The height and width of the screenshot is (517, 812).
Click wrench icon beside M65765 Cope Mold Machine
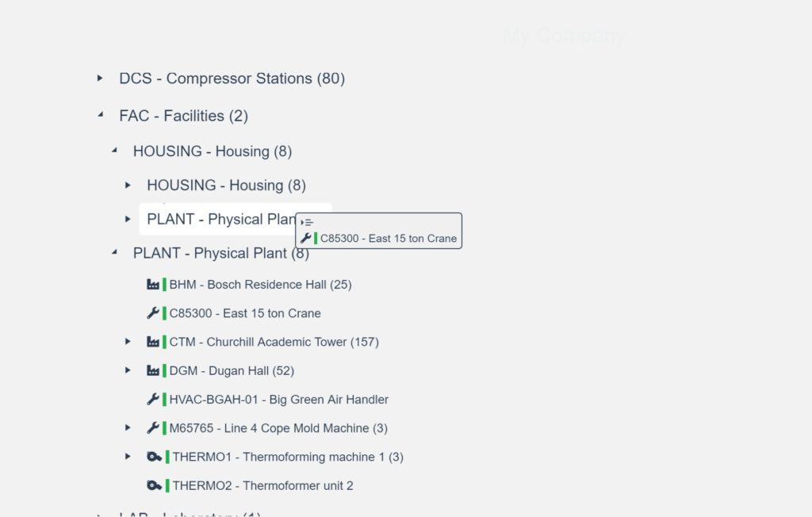pos(153,428)
